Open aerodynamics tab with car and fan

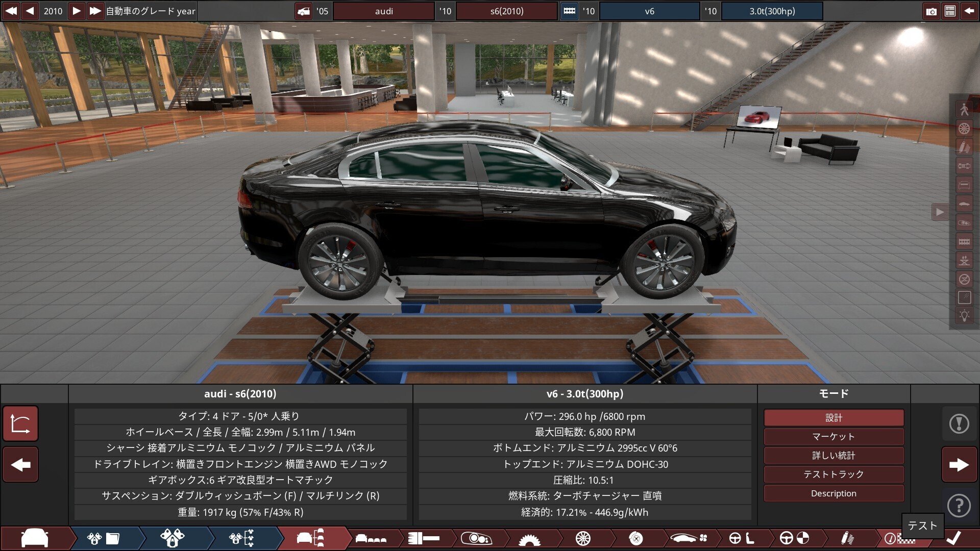point(689,538)
